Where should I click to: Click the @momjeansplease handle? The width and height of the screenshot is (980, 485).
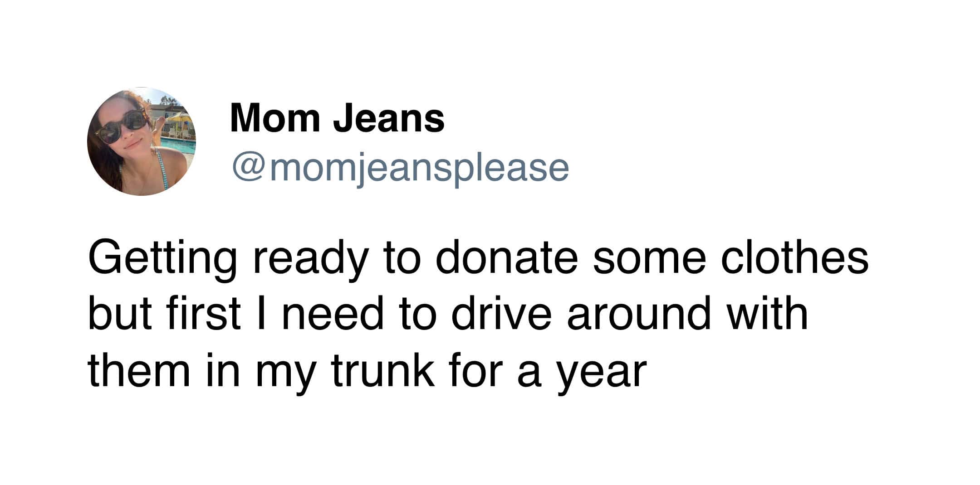coord(400,168)
